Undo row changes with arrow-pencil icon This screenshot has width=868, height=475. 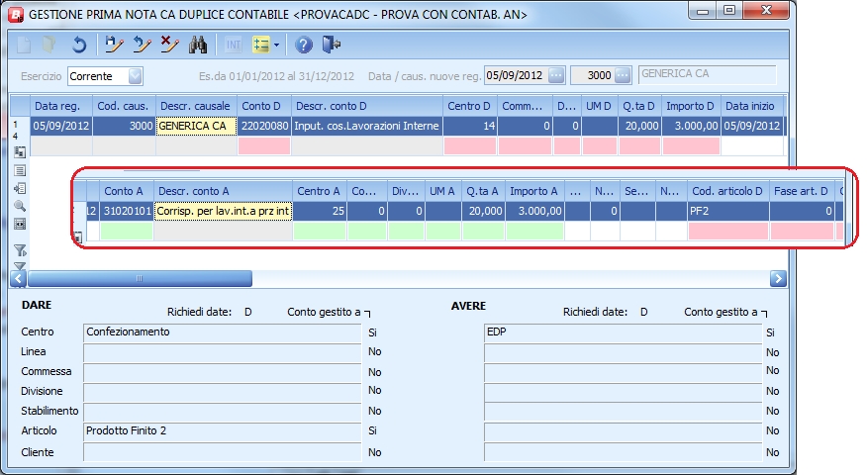coord(142,45)
